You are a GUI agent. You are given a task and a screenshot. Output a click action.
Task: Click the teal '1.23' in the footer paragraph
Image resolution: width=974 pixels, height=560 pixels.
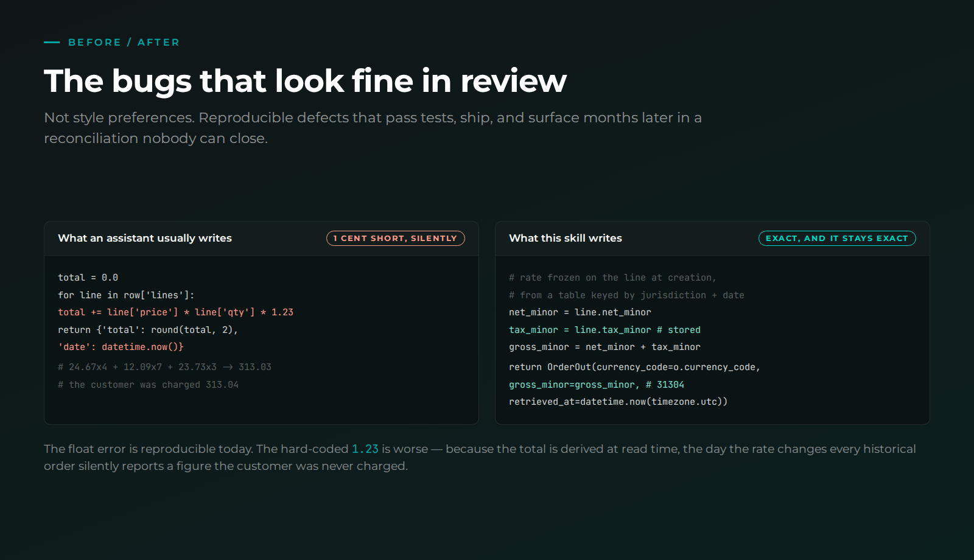(x=365, y=449)
